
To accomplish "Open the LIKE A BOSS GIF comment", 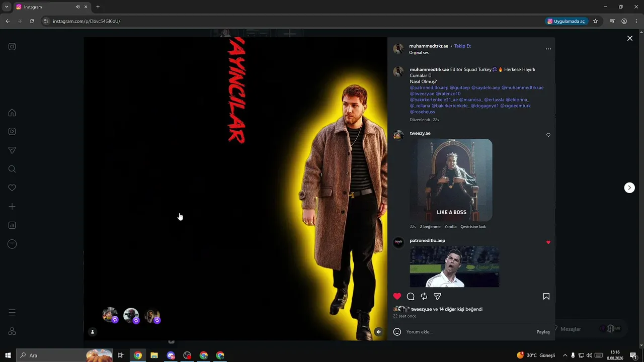I will [x=451, y=180].
